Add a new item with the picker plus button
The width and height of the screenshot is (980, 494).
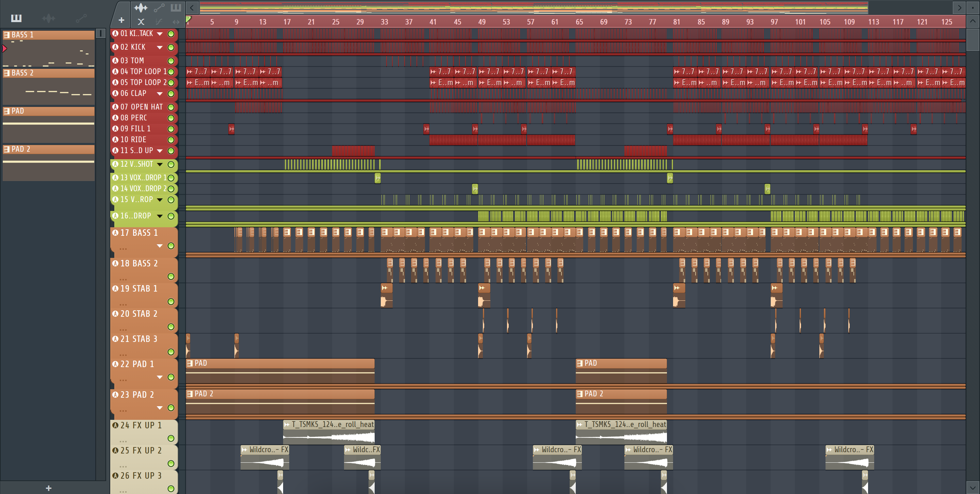click(48, 488)
